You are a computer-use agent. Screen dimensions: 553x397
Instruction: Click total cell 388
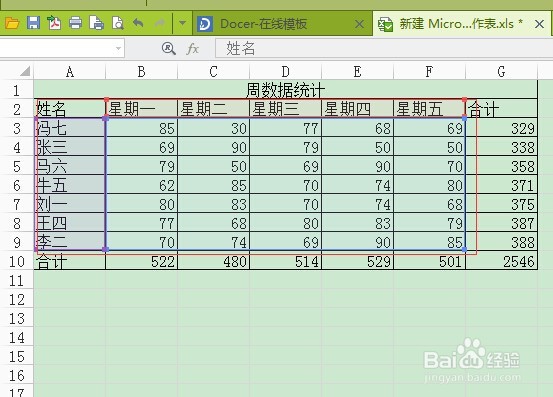click(x=501, y=242)
